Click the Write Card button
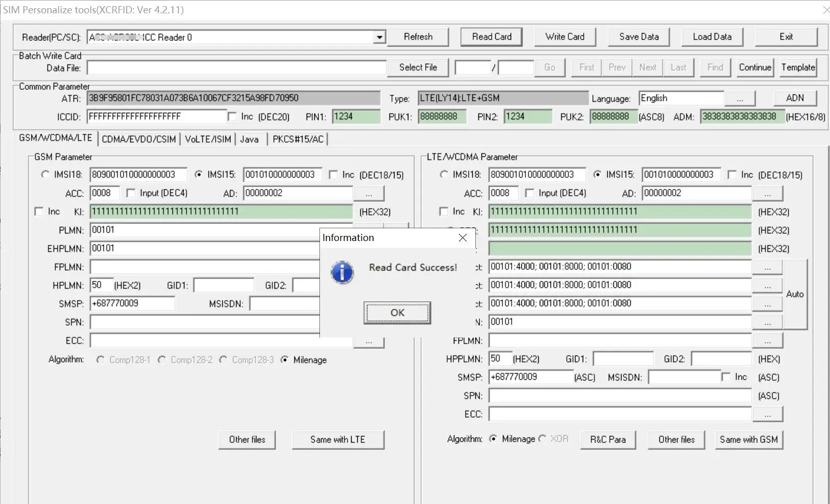Screen dimensions: 830x504 point(565,37)
